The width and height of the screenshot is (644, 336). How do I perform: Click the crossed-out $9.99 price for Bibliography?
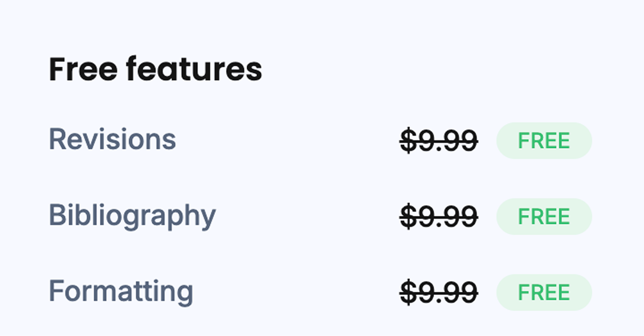click(439, 217)
